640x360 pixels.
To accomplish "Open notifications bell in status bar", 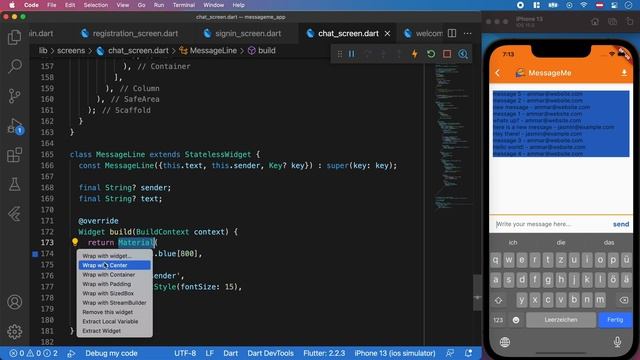I will tap(468, 353).
